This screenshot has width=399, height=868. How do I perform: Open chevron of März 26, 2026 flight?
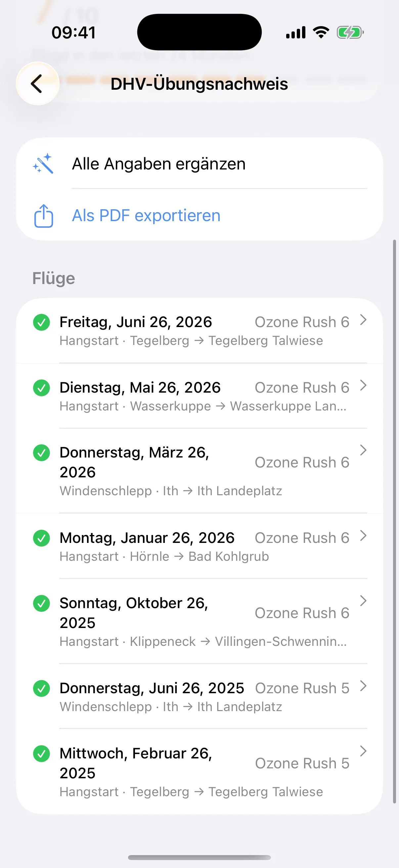click(363, 450)
